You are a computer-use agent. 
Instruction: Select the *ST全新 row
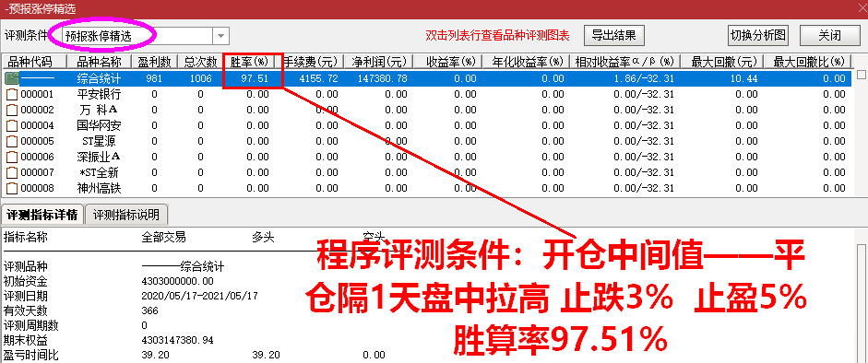tap(426, 173)
